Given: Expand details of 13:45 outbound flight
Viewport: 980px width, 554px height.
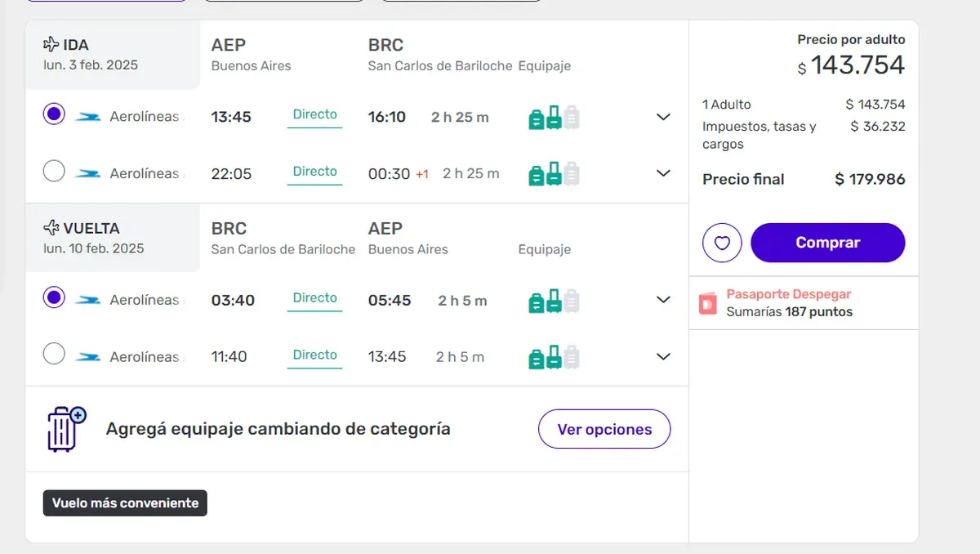Looking at the screenshot, I should click(663, 117).
